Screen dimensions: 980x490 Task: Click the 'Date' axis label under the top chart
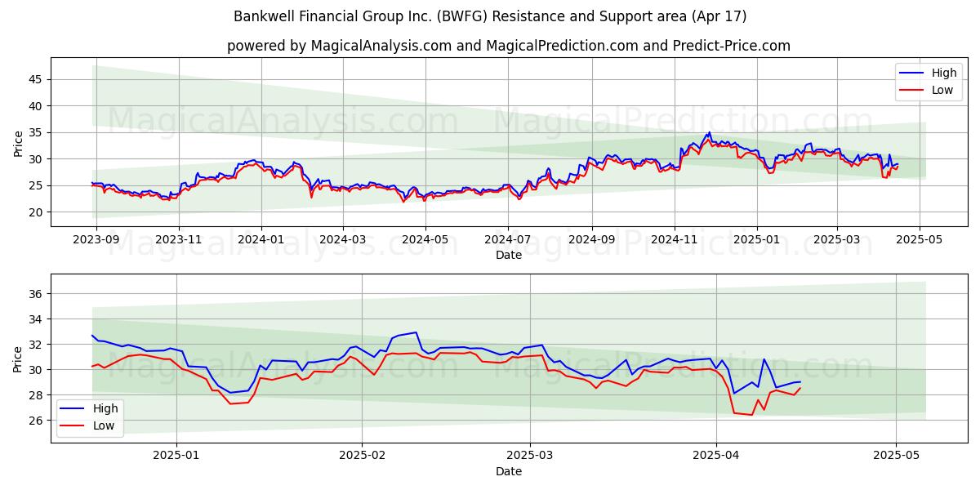508,255
